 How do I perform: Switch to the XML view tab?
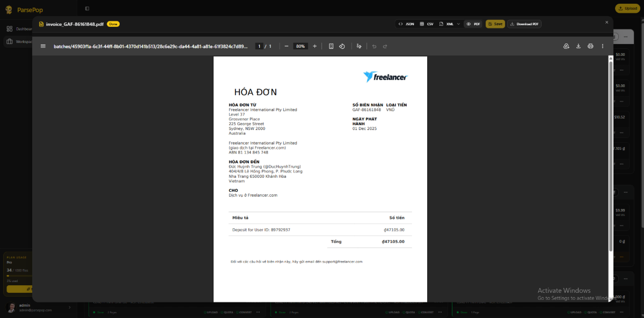pyautogui.click(x=447, y=24)
